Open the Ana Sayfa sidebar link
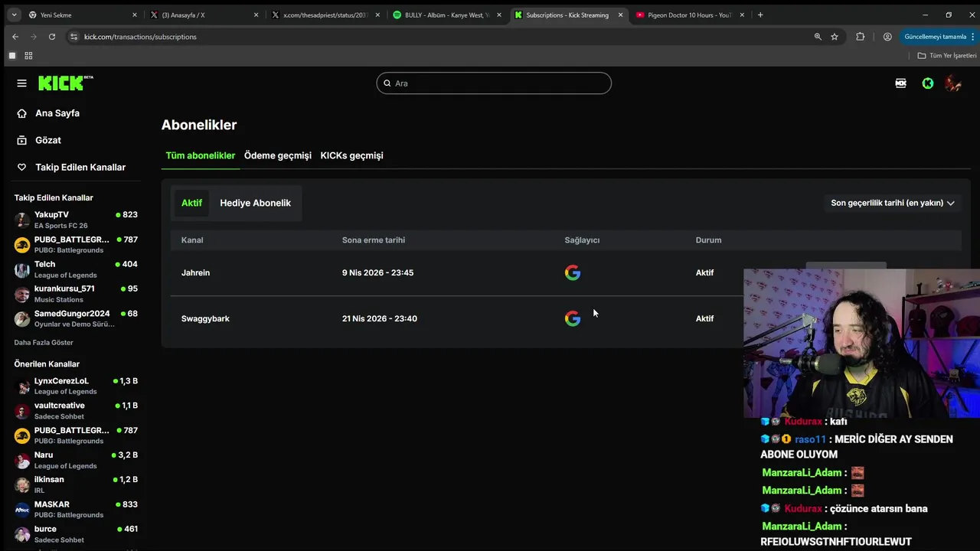980x551 pixels. 57,113
